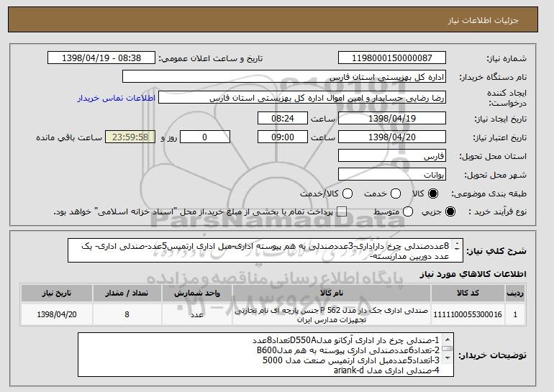Click buyer note line 1 about D550A chairs
Image resolution: width=554 pixels, height=392 pixels.
tap(346, 340)
